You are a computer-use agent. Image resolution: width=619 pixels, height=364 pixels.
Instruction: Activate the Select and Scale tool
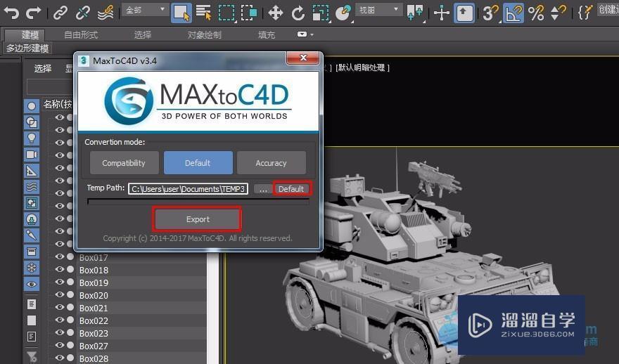321,13
